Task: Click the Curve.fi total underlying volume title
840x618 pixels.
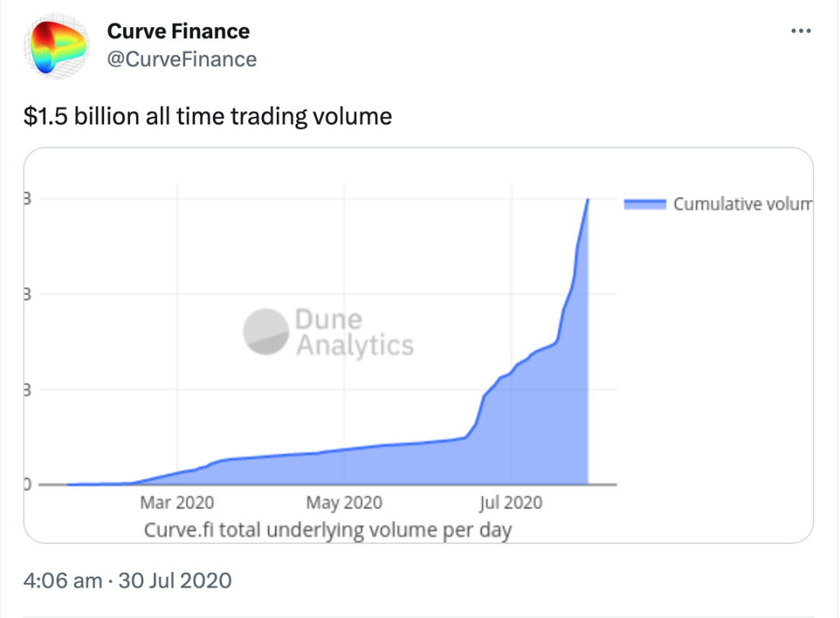Action: click(x=328, y=530)
